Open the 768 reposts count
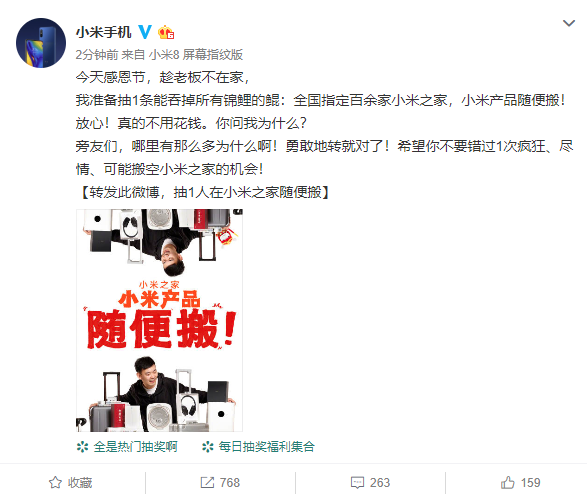Viewport: 587px width, 496px height. (229, 483)
